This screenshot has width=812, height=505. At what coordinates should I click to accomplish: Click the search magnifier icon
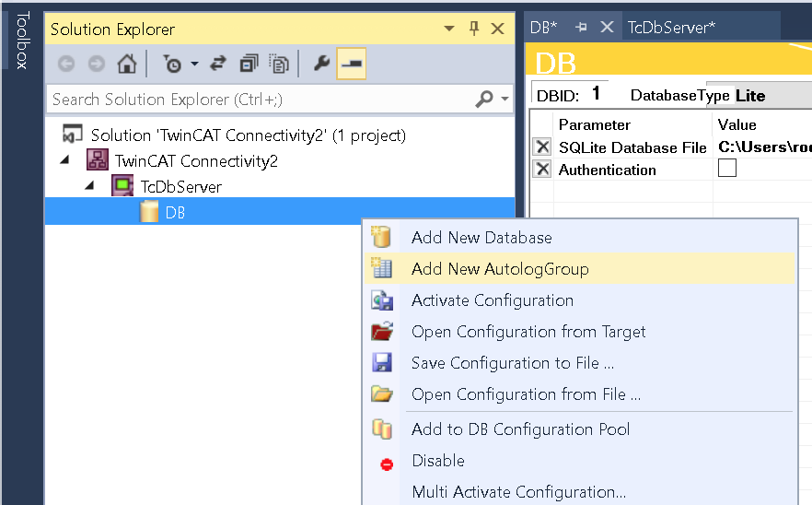(484, 99)
